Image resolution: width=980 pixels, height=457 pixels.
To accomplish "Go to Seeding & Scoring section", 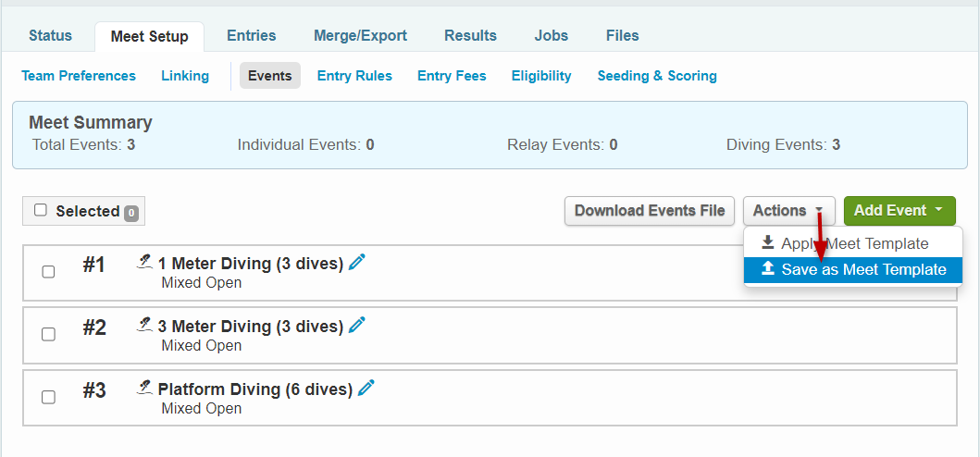I will [657, 76].
